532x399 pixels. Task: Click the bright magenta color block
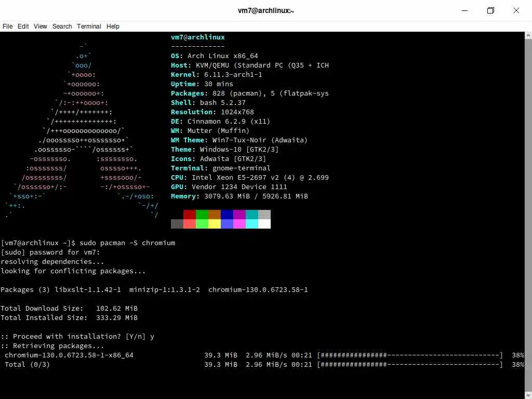(x=239, y=224)
